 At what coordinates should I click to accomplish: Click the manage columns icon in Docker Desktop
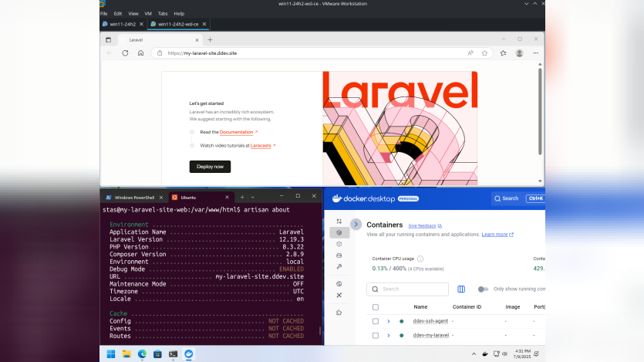click(x=461, y=289)
